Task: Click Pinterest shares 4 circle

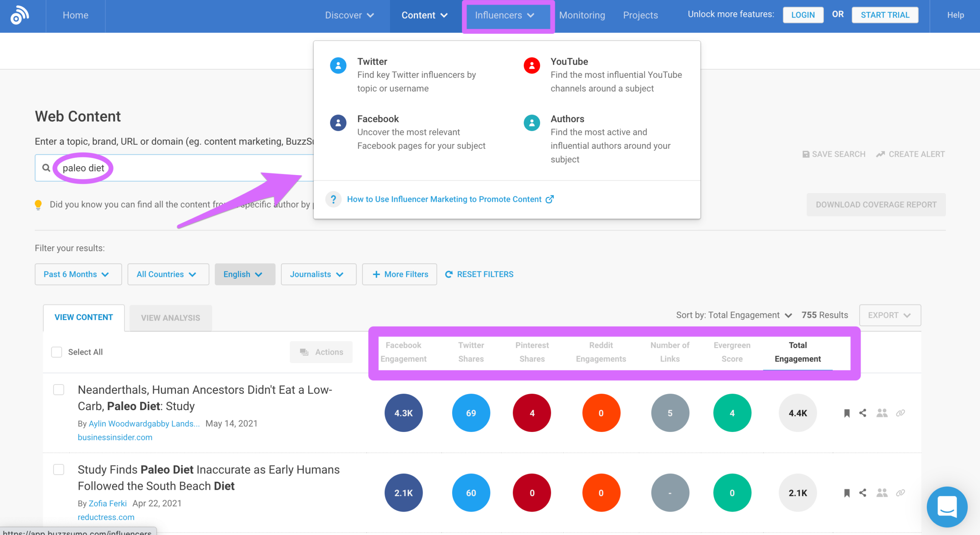Action: click(532, 413)
